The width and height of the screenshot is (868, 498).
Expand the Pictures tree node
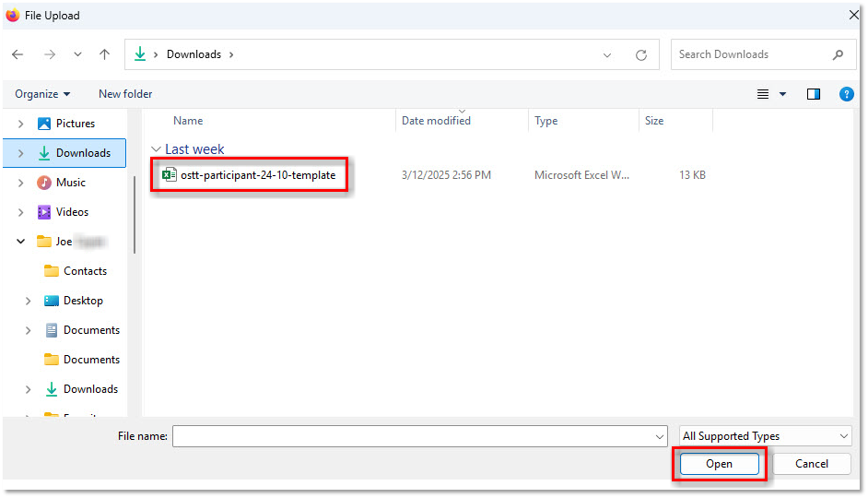point(21,124)
